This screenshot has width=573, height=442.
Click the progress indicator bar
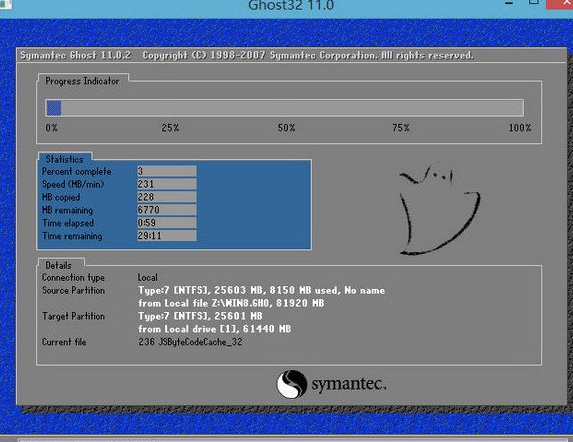tap(285, 108)
